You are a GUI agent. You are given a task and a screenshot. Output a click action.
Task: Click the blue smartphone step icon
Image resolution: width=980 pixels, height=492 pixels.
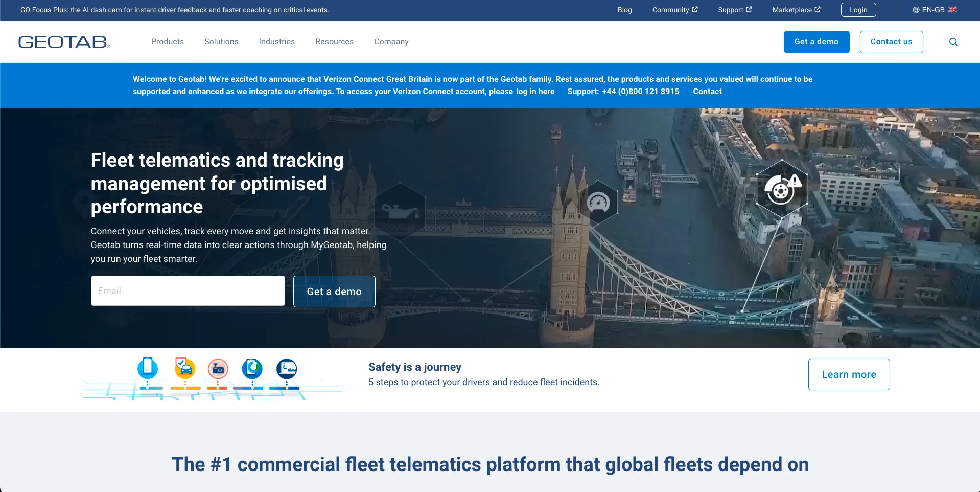(x=148, y=368)
